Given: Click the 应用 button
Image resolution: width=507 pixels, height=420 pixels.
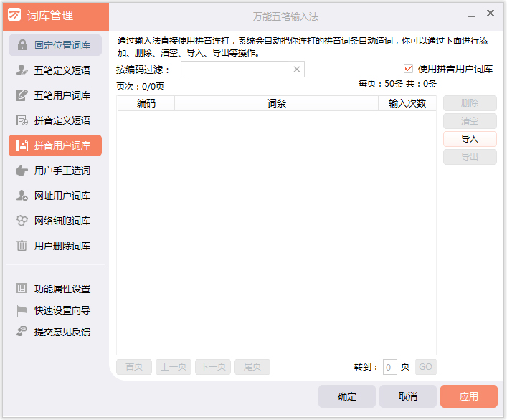Looking at the screenshot, I should pos(468,396).
